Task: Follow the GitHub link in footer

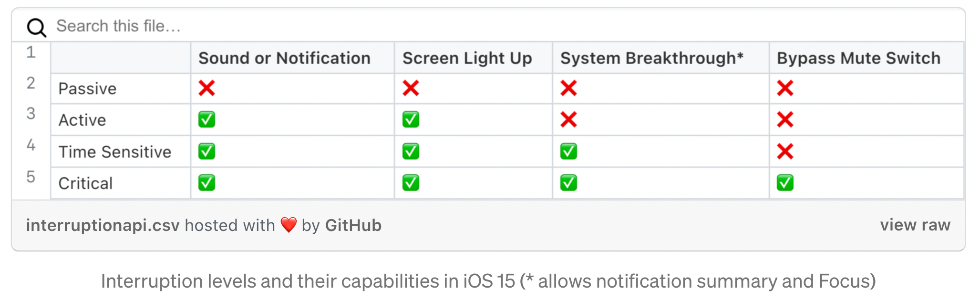Action: coord(353,225)
